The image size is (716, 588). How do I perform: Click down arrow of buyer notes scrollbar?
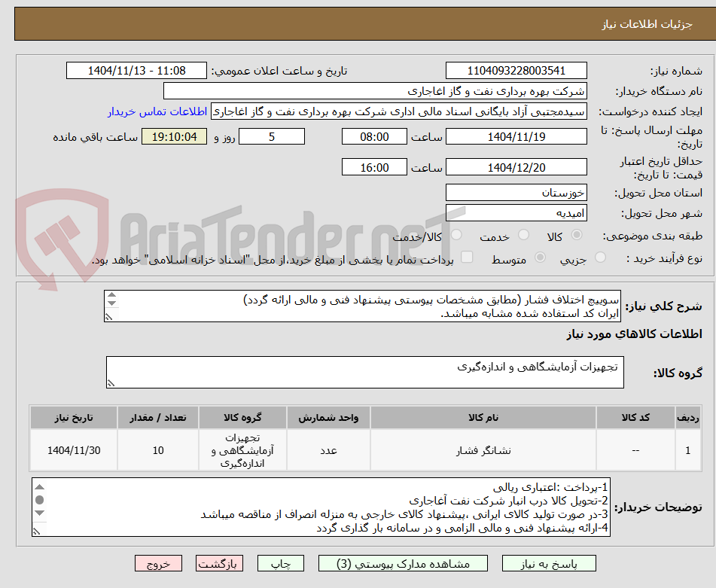40,513
